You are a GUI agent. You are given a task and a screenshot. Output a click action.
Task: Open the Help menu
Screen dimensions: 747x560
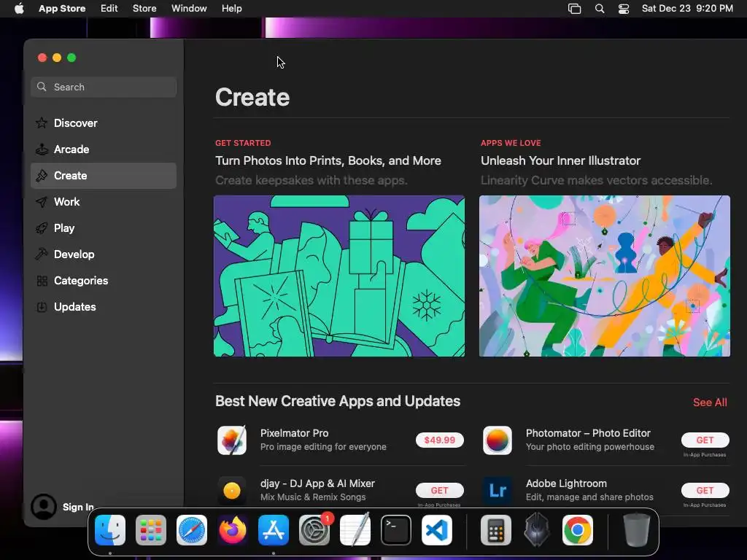pyautogui.click(x=231, y=9)
